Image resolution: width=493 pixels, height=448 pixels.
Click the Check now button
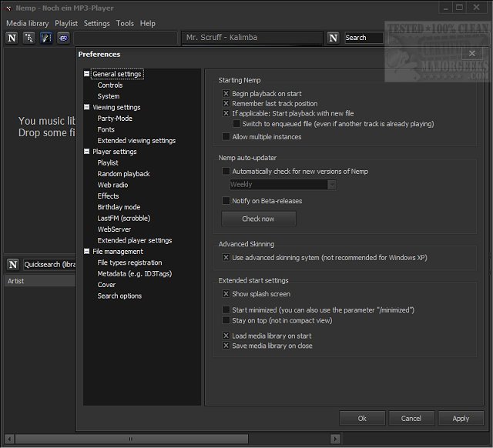click(259, 219)
